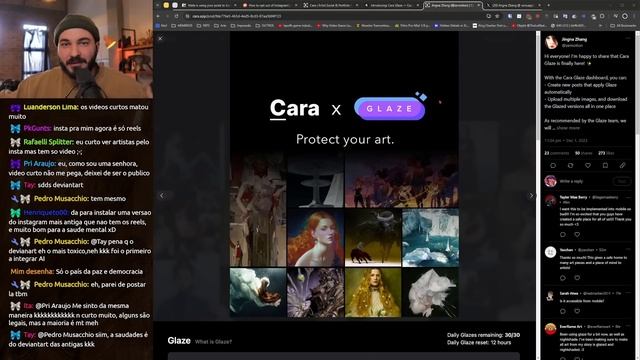Click the white flower artwork thumbnail
Viewport: 640px width, 360px height.
click(431, 293)
